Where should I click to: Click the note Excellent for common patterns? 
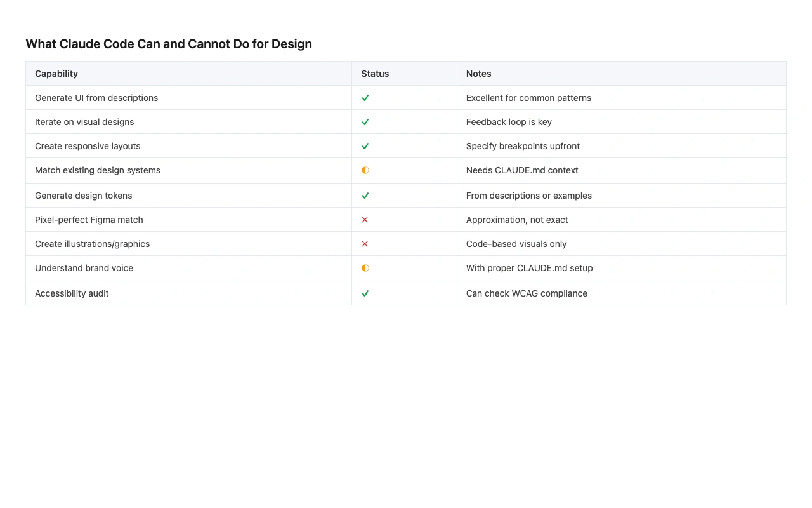(528, 98)
